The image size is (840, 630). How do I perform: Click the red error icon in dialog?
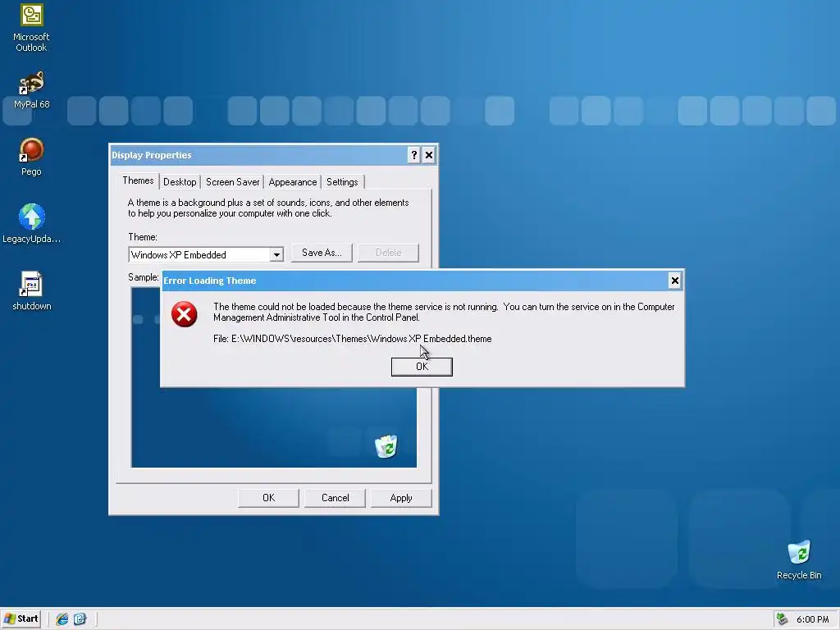click(185, 314)
